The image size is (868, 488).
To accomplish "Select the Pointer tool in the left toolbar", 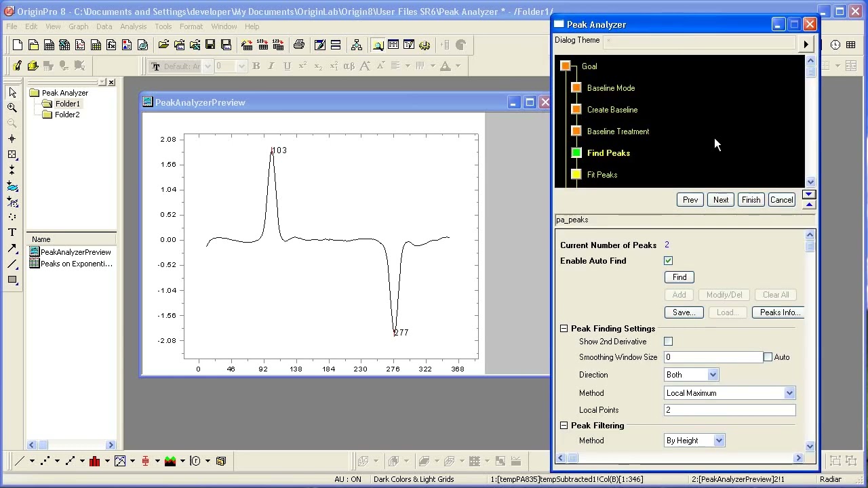I will click(12, 93).
